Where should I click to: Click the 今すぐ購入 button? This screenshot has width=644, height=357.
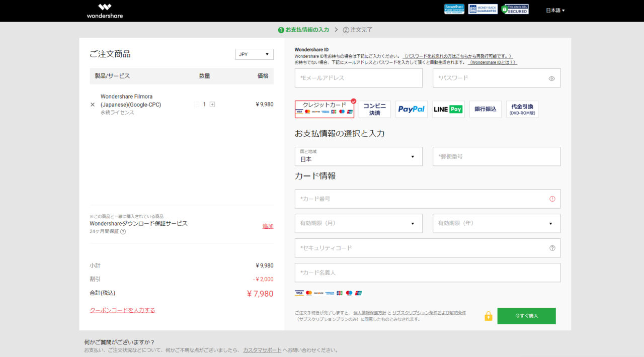[x=526, y=316]
